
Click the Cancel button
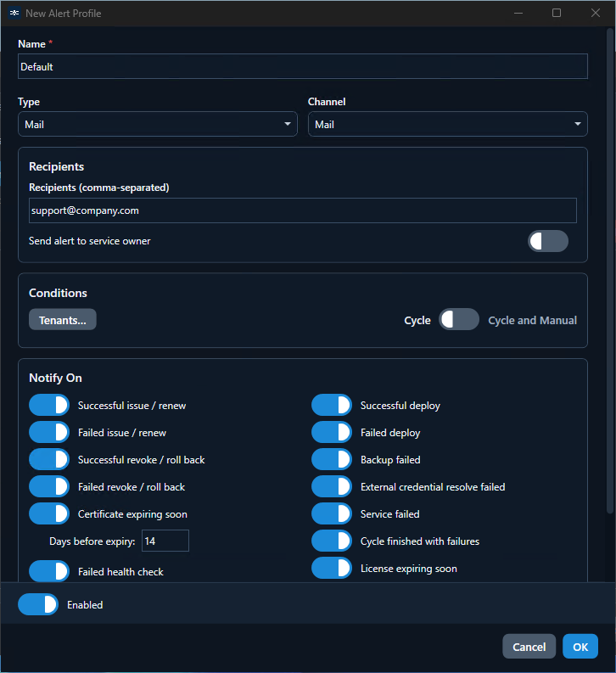[529, 647]
